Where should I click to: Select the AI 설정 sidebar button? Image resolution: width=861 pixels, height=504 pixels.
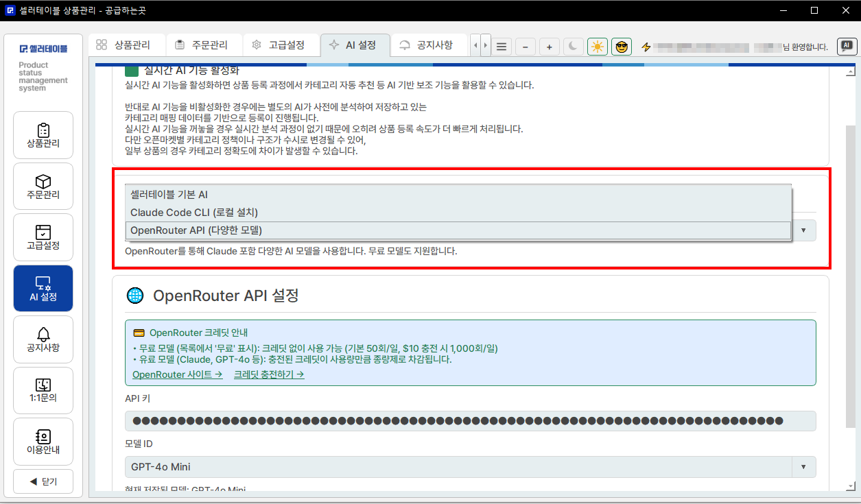pos(43,288)
